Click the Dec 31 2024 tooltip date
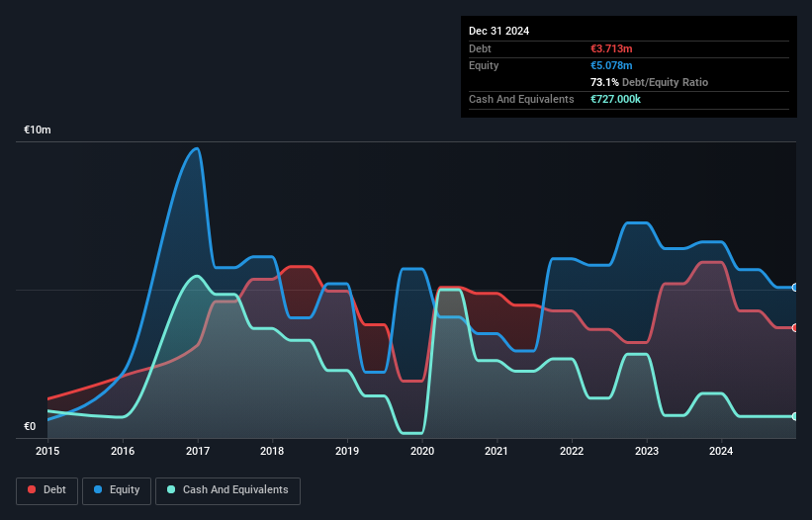 tap(498, 31)
